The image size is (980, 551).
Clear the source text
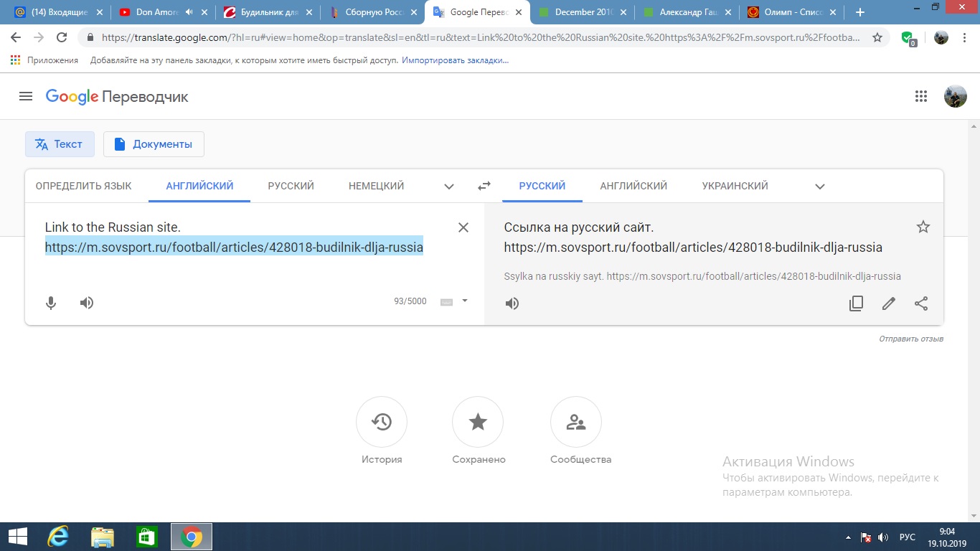point(463,227)
